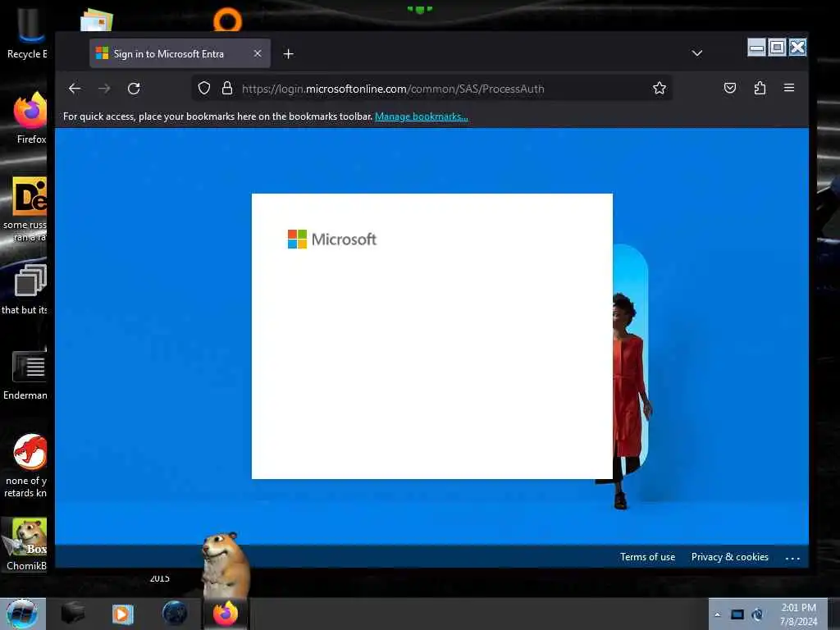The image size is (840, 630).
Task: Reload the Microsoft sign-in page
Action: coord(134,89)
